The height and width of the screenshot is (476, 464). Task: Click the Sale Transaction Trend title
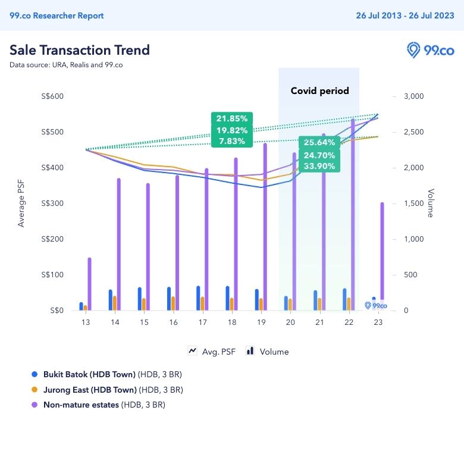tap(80, 50)
